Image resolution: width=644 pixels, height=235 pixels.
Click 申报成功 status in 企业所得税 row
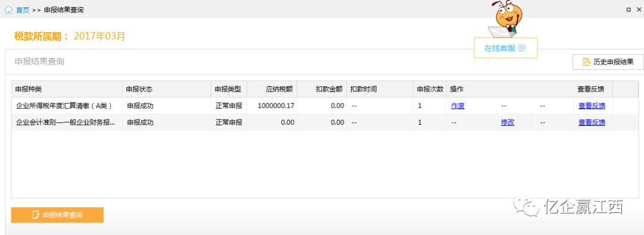(140, 106)
